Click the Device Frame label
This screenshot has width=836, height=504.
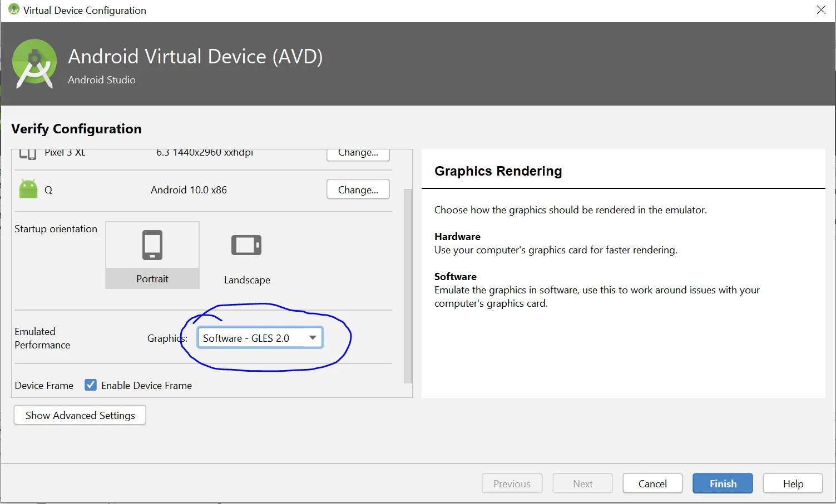coord(44,385)
